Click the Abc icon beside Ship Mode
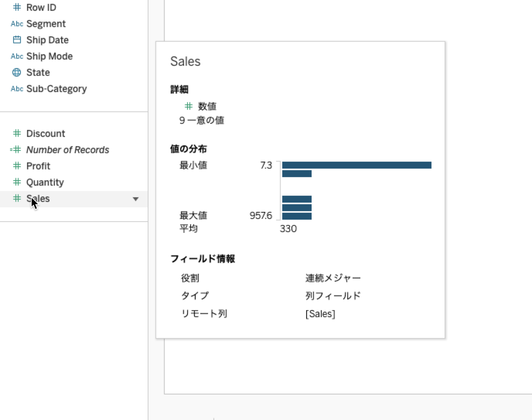The height and width of the screenshot is (420, 532). click(17, 56)
